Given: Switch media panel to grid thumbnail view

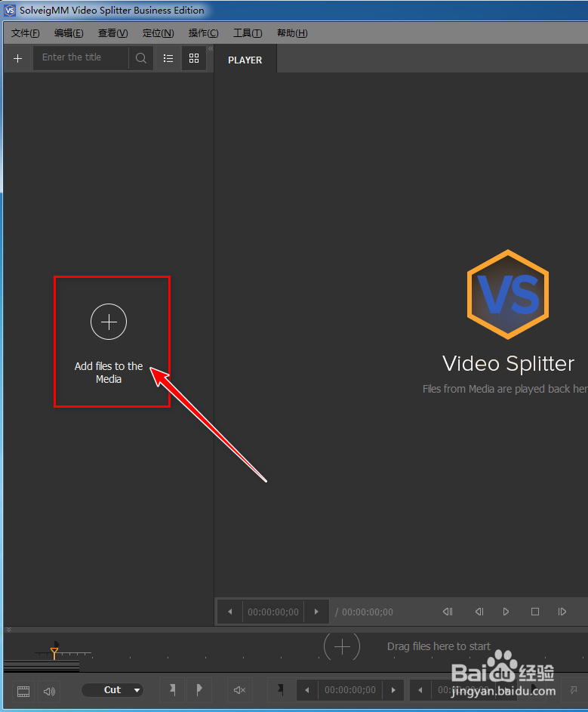Looking at the screenshot, I should tap(194, 58).
